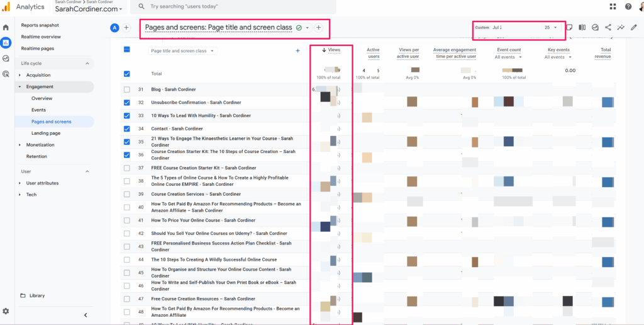Sort by Average engagement time column
This screenshot has height=325, width=644.
455,53
